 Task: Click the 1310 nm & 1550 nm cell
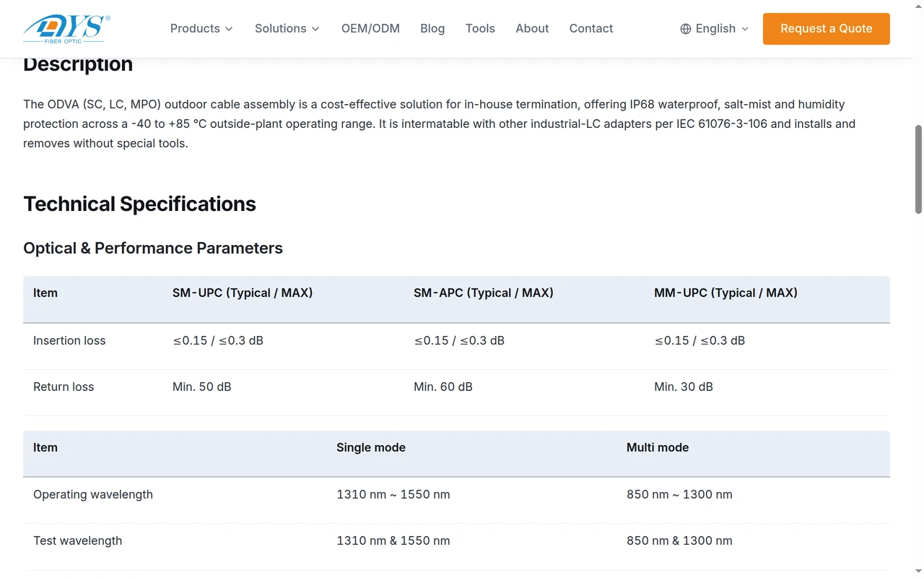tap(393, 540)
